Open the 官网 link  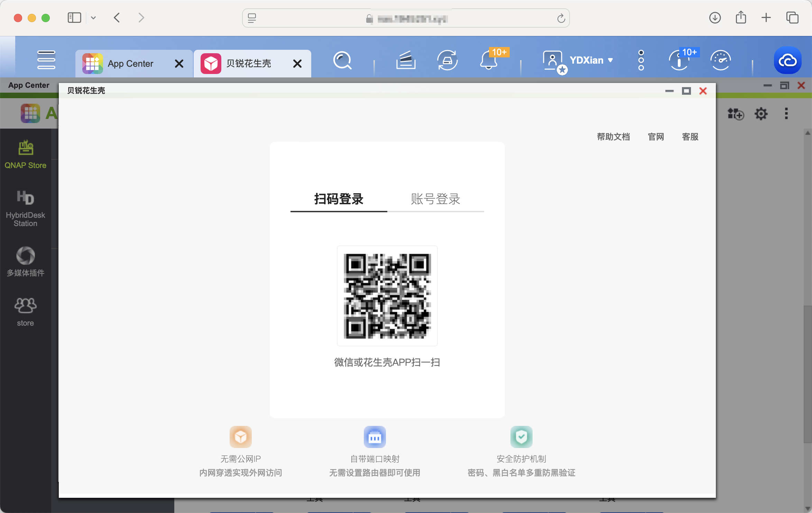tap(656, 137)
